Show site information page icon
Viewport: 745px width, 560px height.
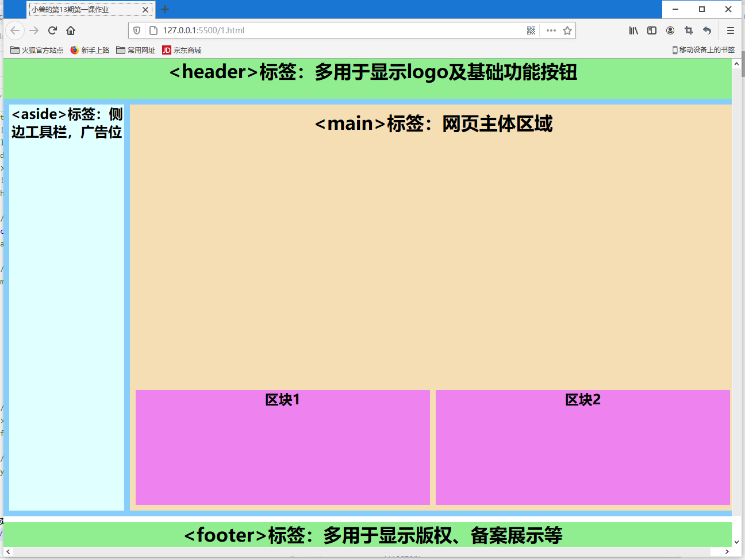click(153, 30)
